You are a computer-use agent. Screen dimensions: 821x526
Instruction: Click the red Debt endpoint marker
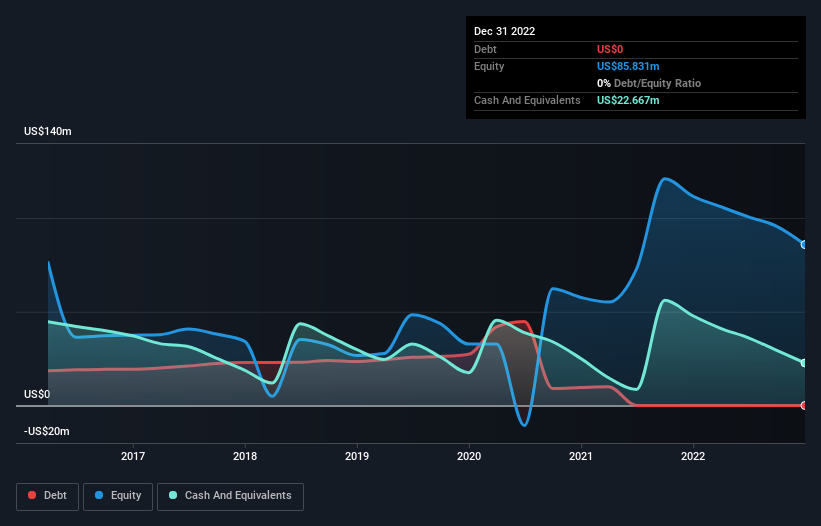pos(804,405)
